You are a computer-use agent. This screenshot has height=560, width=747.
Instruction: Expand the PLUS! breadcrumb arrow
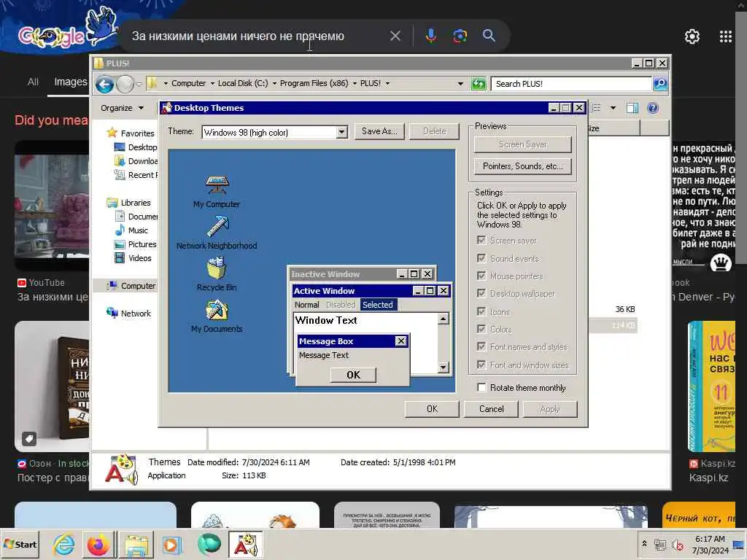tap(387, 84)
